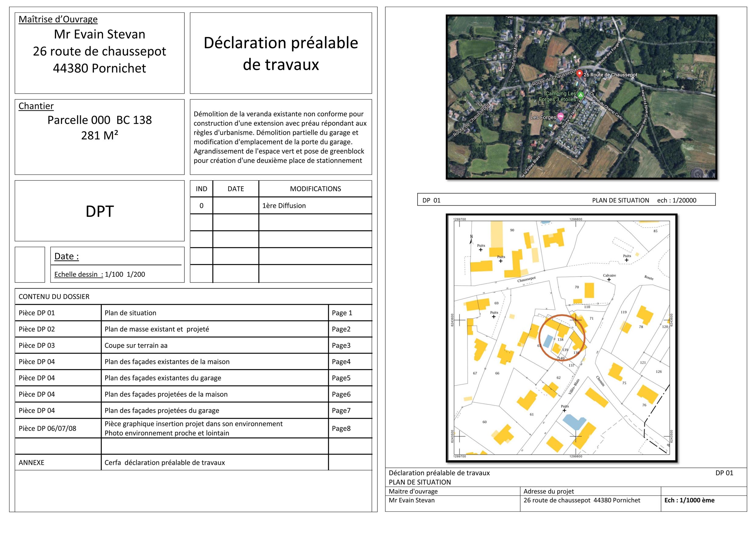The image size is (756, 535).
Task: Click 'Plan de situation' in the dossier table
Action: (130, 313)
